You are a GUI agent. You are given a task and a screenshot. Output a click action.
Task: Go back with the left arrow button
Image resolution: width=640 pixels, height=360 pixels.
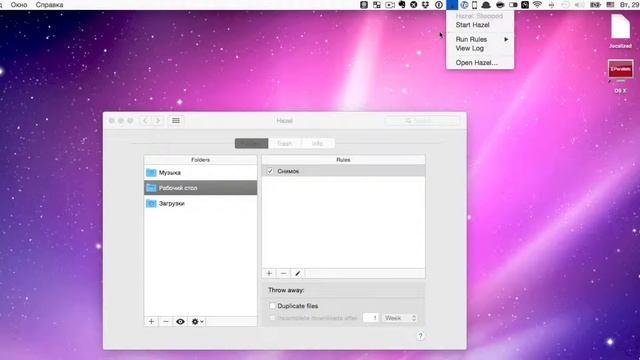pyautogui.click(x=145, y=120)
